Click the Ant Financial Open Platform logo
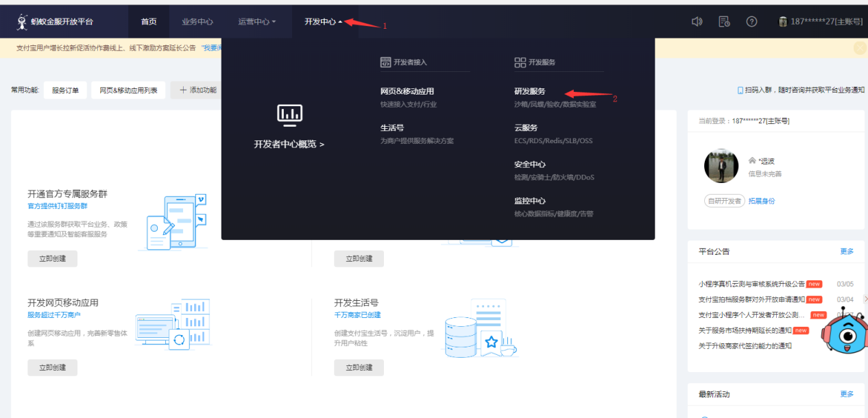The width and height of the screenshot is (868, 418). (54, 21)
